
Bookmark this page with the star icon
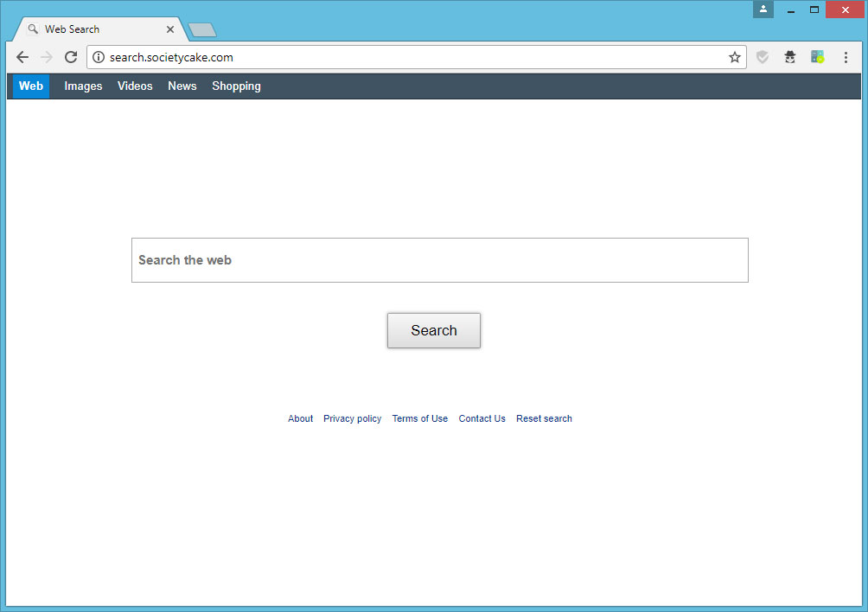734,57
